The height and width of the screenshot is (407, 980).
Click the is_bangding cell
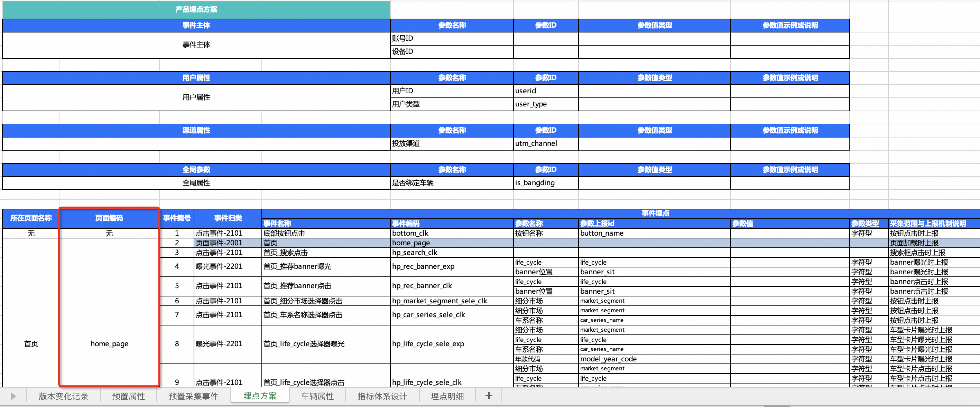(x=546, y=183)
